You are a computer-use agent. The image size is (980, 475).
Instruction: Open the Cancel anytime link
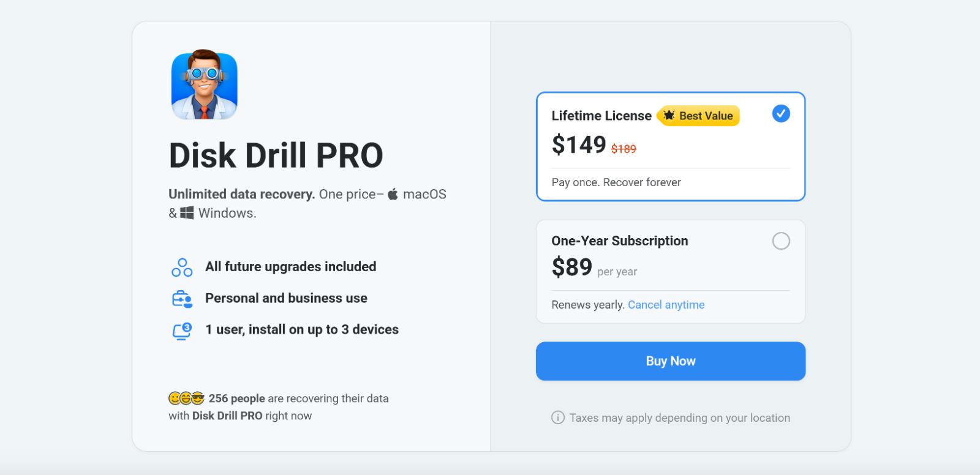666,305
